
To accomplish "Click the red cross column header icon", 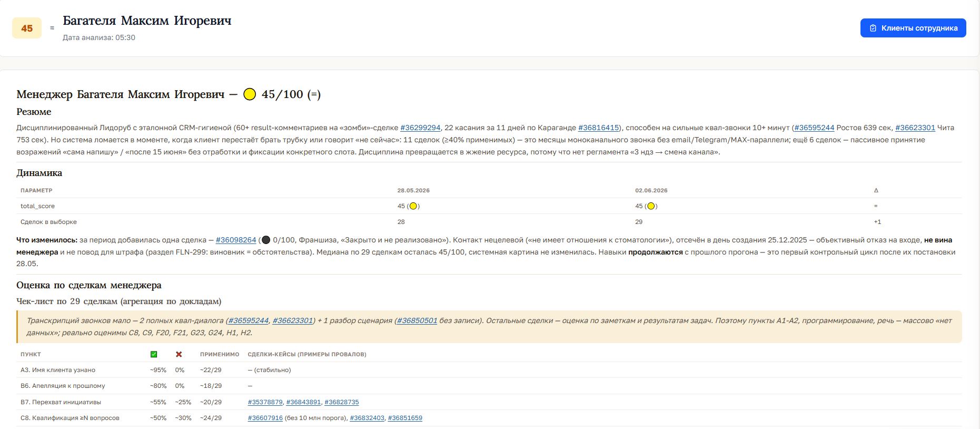I will point(179,354).
